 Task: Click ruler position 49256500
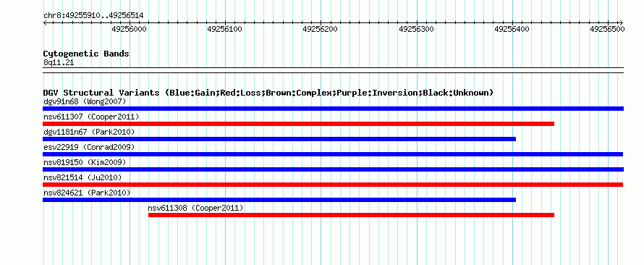[607, 29]
